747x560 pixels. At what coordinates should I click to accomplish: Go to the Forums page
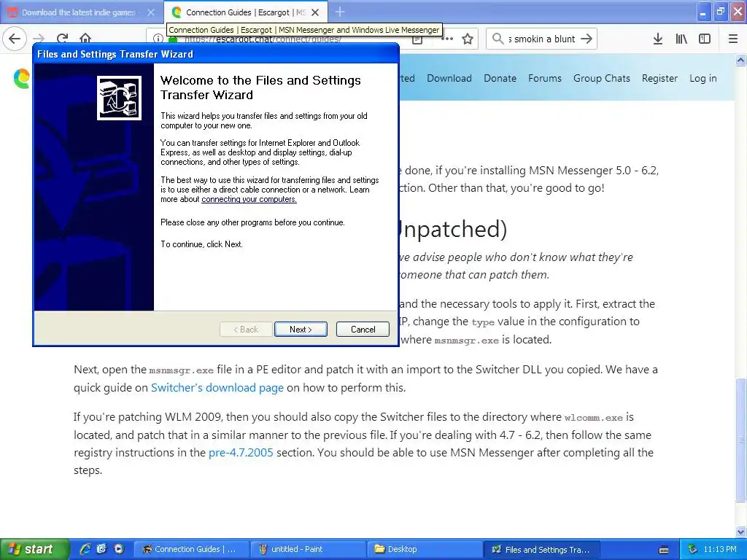pos(544,78)
